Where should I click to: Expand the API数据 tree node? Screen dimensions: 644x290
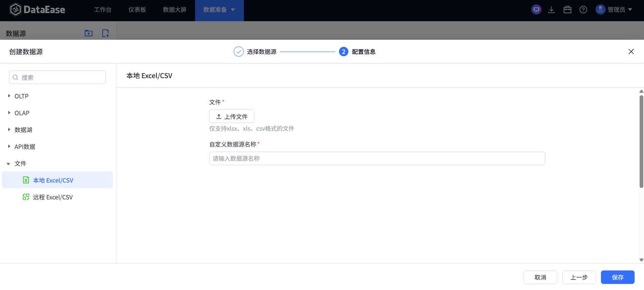click(x=9, y=147)
